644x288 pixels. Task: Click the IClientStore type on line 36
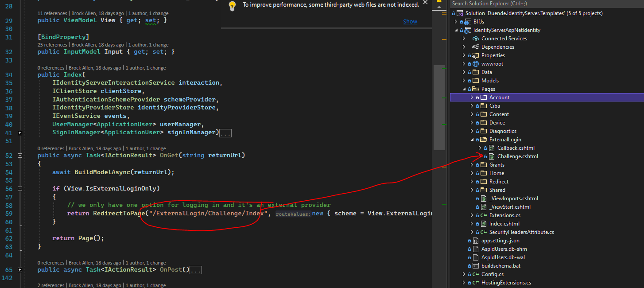(x=74, y=91)
